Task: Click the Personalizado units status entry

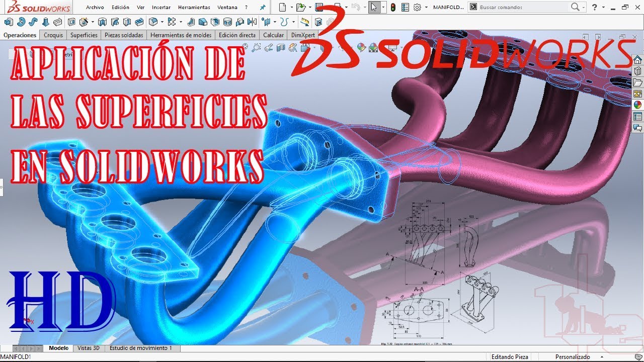Action: 573,356
